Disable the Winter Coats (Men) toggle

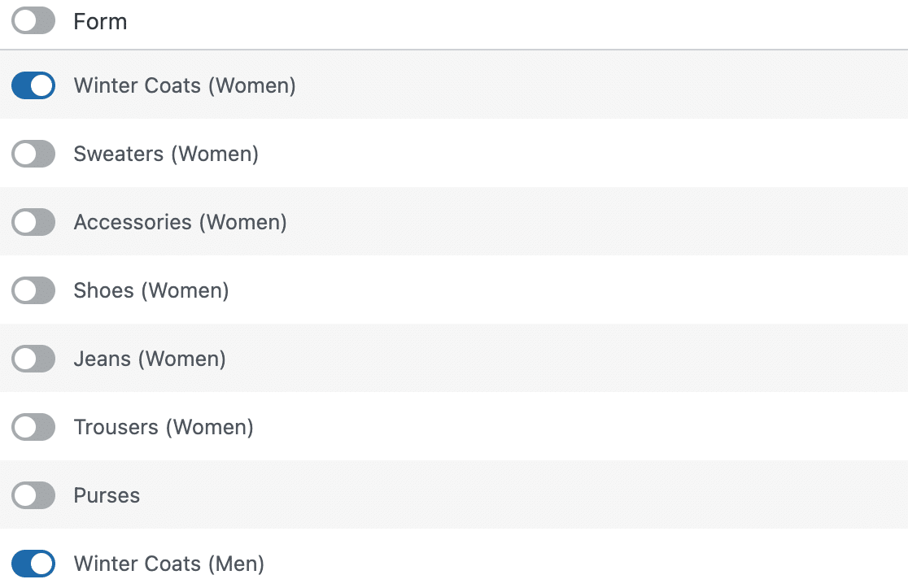33,564
